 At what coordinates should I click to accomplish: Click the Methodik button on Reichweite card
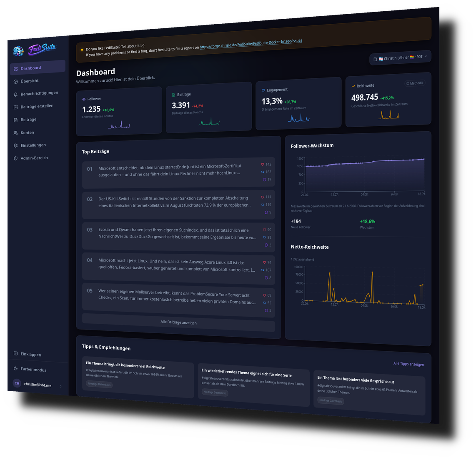415,83
